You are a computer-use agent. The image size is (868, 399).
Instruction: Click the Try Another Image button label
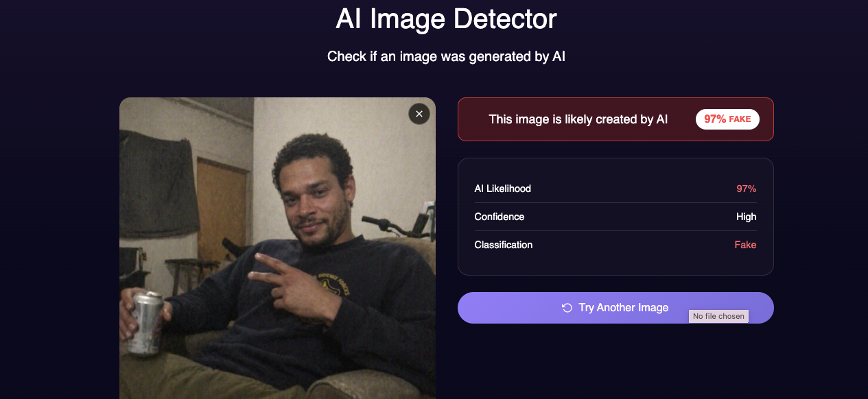624,308
